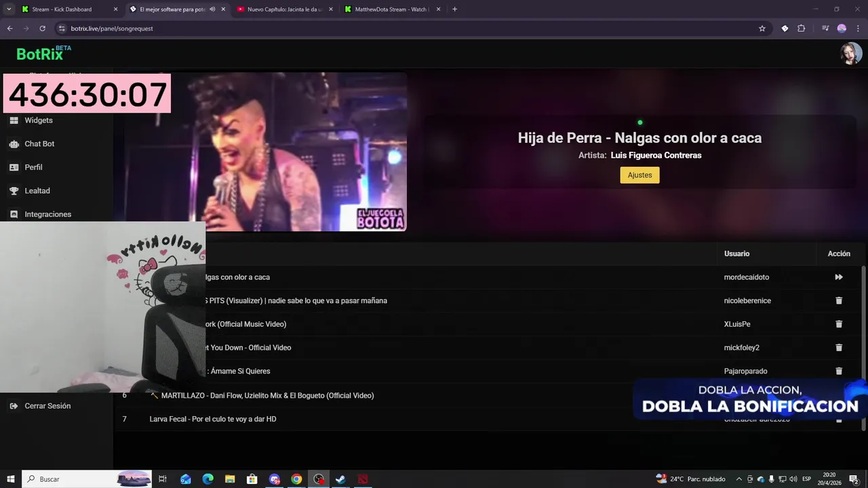
Task: Switch to Nuevo Capítulo YouTube tab
Action: tap(285, 9)
